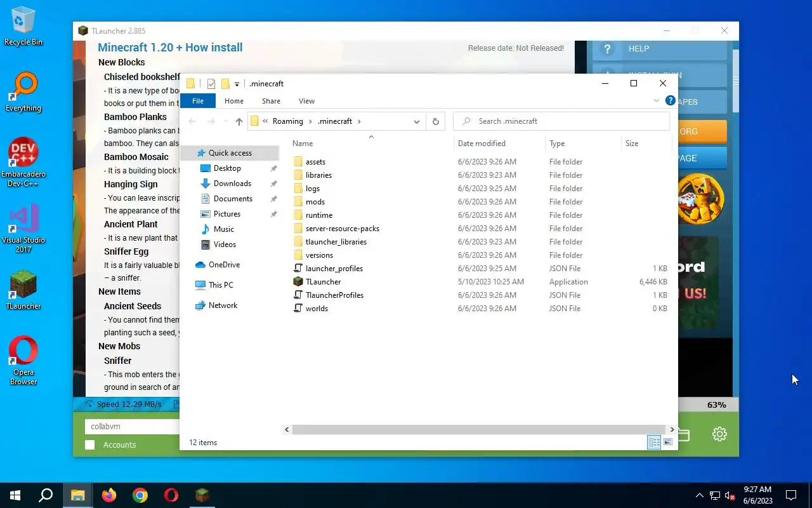Click the chevron after Roaming in breadcrumb
Viewport: 812px width, 508px height.
pos(310,121)
